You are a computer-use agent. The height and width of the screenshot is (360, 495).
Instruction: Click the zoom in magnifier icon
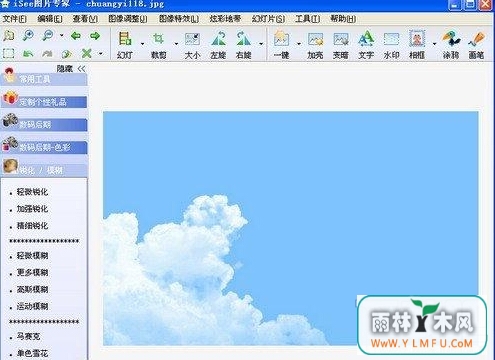click(x=28, y=35)
